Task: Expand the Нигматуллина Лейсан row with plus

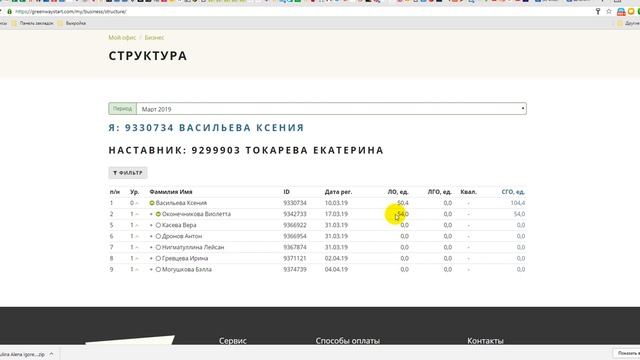Action: pyautogui.click(x=151, y=247)
